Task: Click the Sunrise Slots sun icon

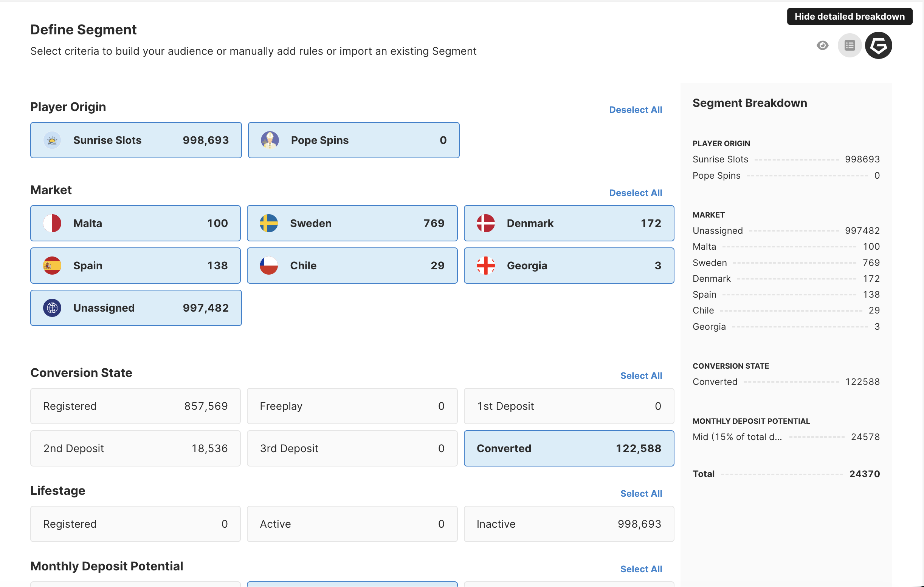Action: 52,140
